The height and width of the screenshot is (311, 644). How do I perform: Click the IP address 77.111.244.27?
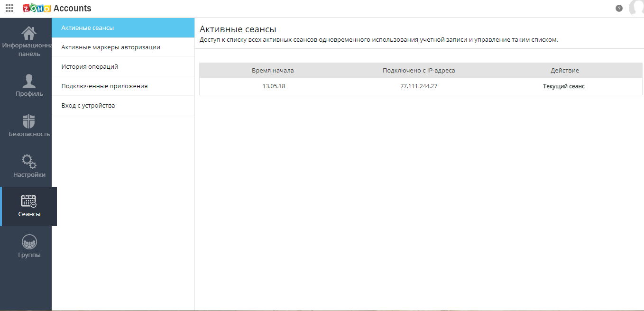point(419,87)
